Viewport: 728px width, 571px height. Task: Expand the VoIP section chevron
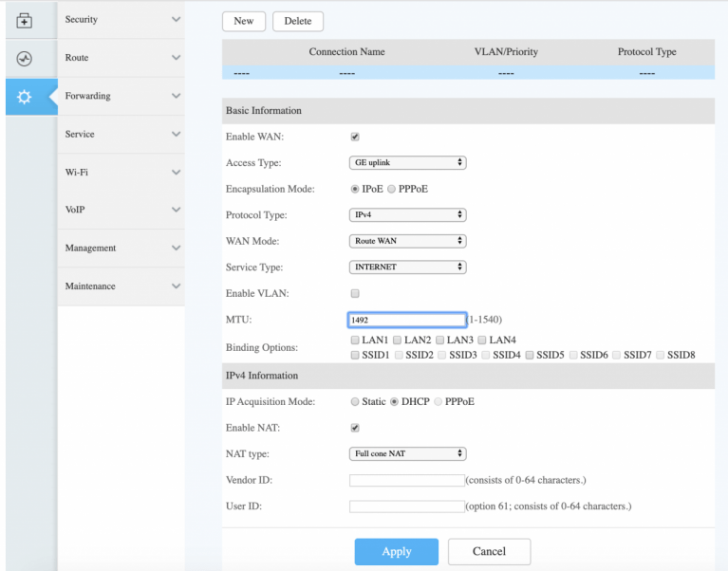point(176,210)
